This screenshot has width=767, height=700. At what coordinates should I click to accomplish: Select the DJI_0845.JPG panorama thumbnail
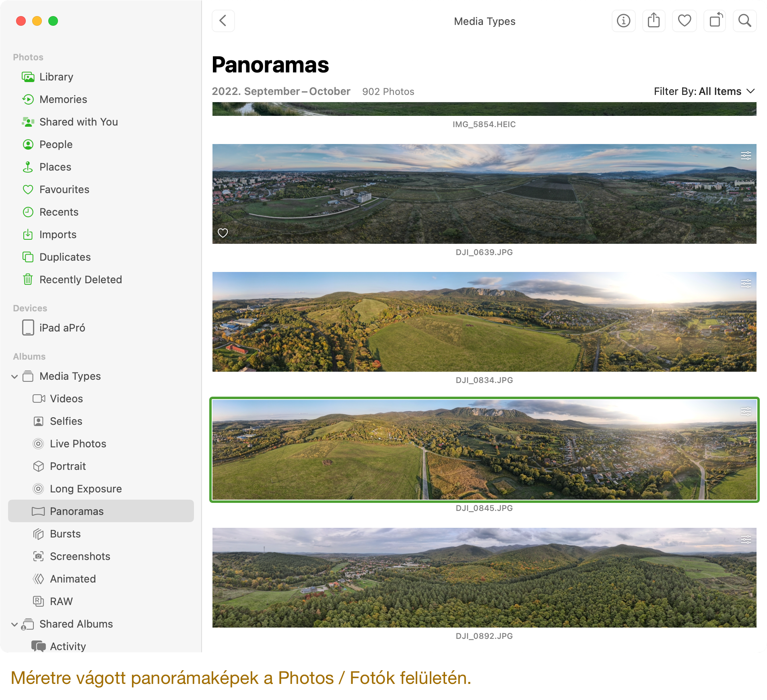coord(484,449)
